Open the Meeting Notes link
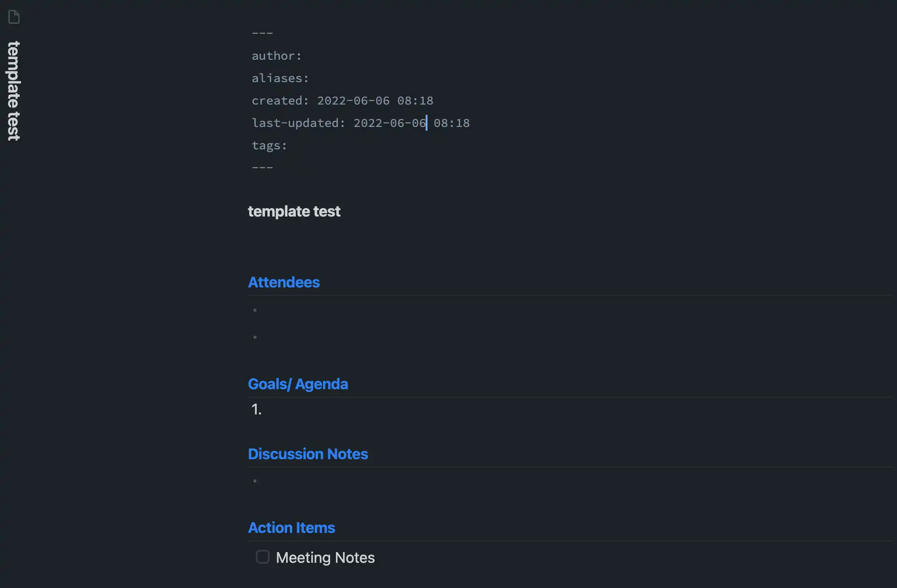 tap(325, 557)
